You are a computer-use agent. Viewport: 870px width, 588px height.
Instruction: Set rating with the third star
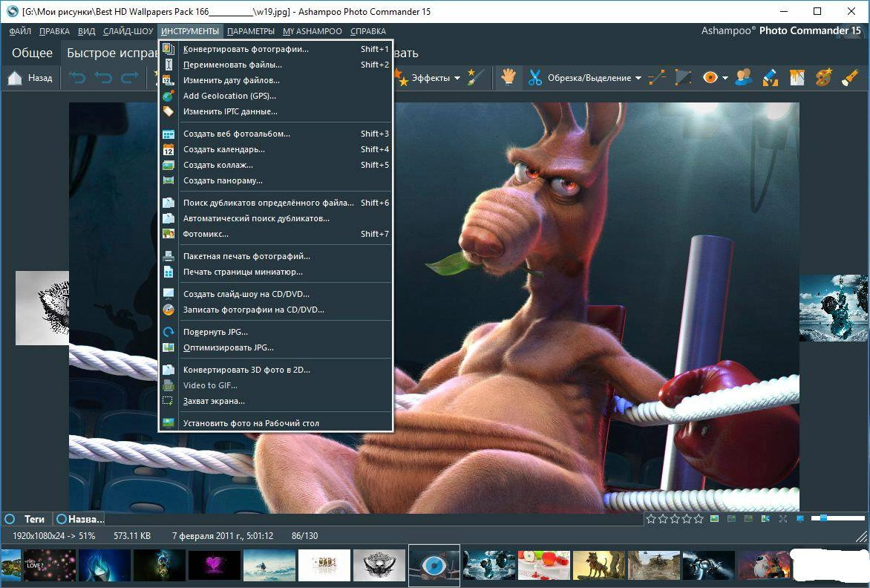[x=675, y=519]
